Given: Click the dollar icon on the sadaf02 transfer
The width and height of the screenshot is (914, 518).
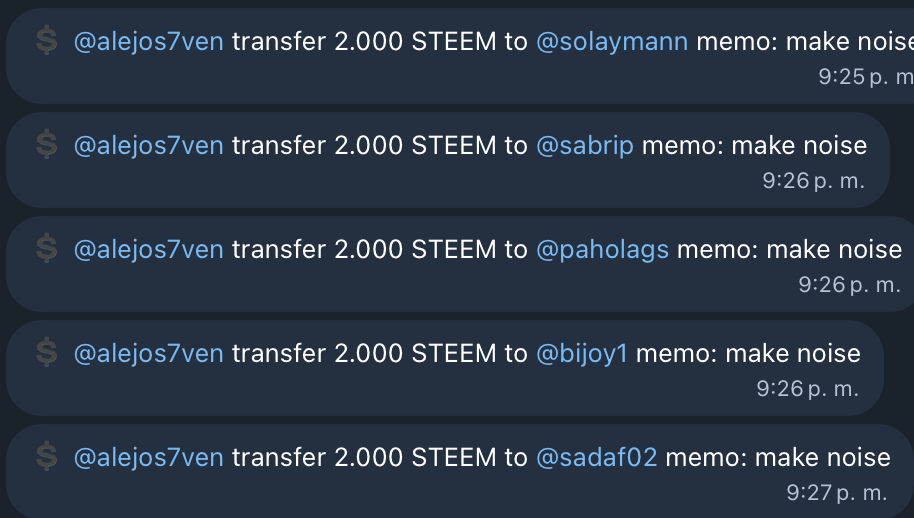Looking at the screenshot, I should point(47,457).
